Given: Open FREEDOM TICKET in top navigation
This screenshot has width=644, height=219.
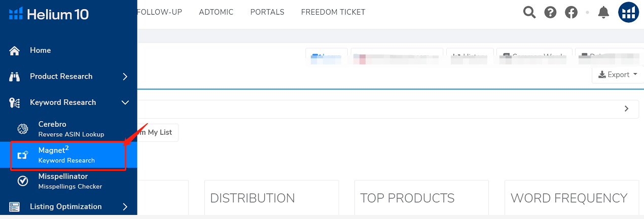Looking at the screenshot, I should [333, 12].
